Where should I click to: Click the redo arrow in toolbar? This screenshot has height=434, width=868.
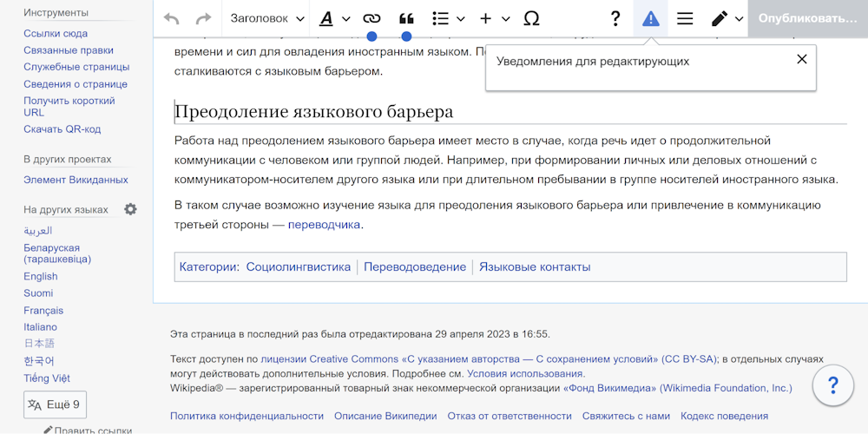[x=203, y=18]
